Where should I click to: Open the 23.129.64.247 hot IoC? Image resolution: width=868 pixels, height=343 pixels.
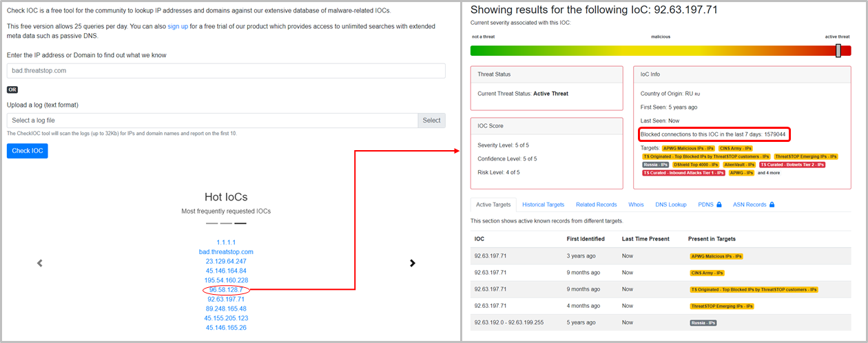[226, 262]
